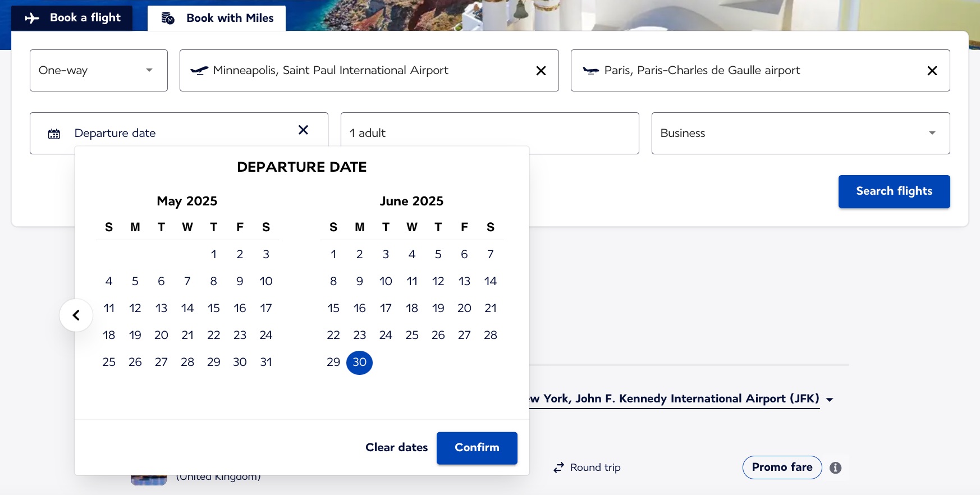Click the Miles coin icon on Book with Miles tab
This screenshot has width=980, height=495.
(x=166, y=17)
